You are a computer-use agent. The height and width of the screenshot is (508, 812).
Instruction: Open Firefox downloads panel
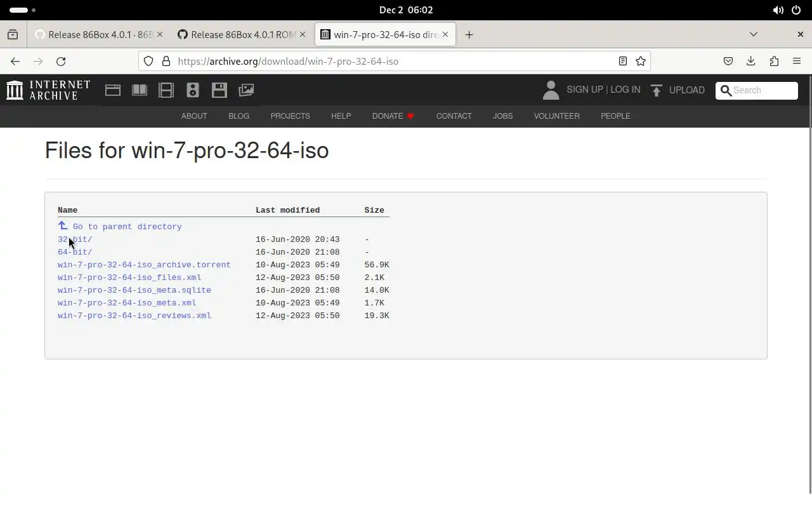point(751,61)
